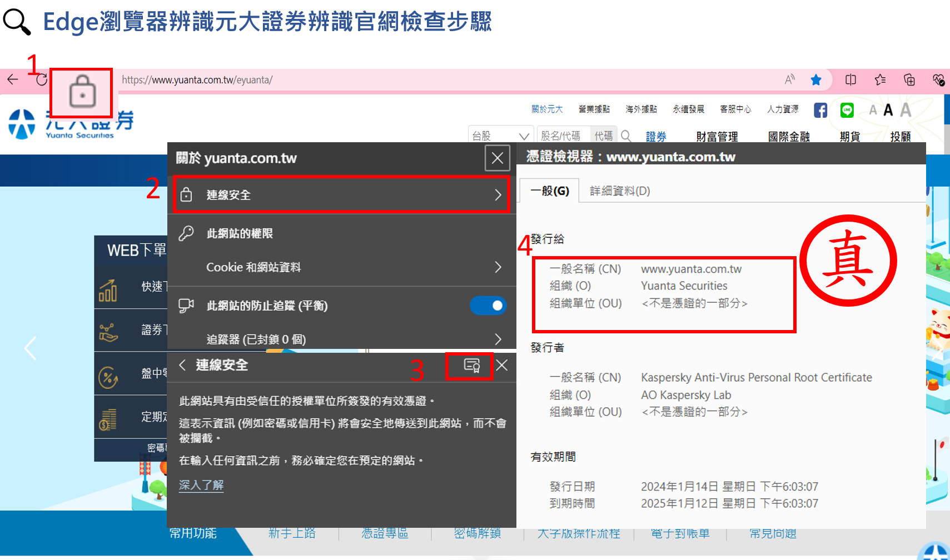Open 關於元大 link
Image resolution: width=950 pixels, height=560 pixels.
547,109
